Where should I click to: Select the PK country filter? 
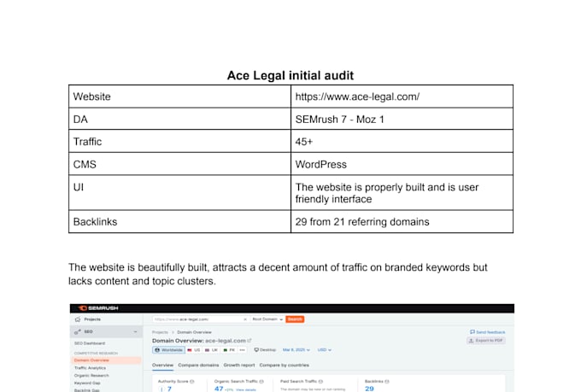coord(229,350)
